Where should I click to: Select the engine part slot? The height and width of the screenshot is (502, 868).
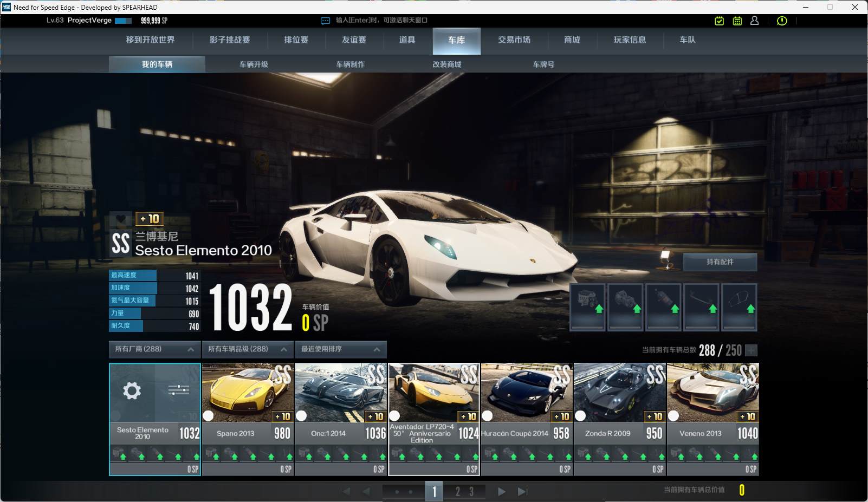(587, 307)
